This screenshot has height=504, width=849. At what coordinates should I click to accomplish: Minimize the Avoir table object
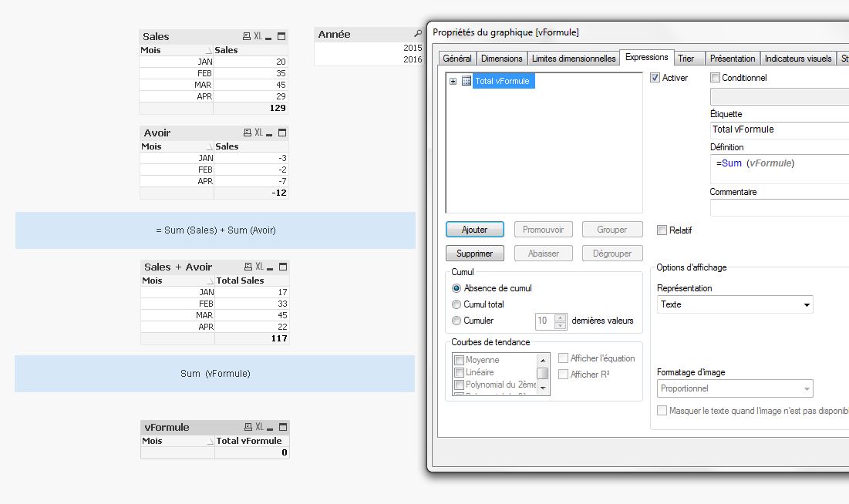[270, 133]
